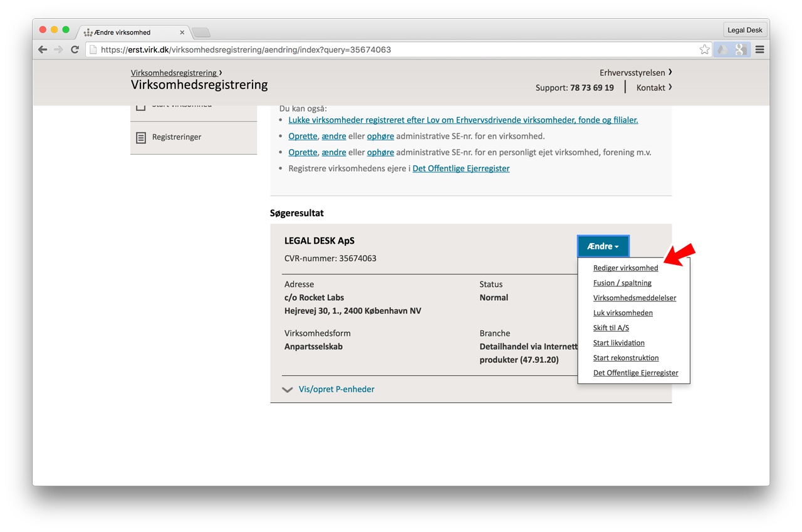Click CVR-nummer: 35674063 text
Viewport: 802px width, 532px height.
[x=330, y=258]
